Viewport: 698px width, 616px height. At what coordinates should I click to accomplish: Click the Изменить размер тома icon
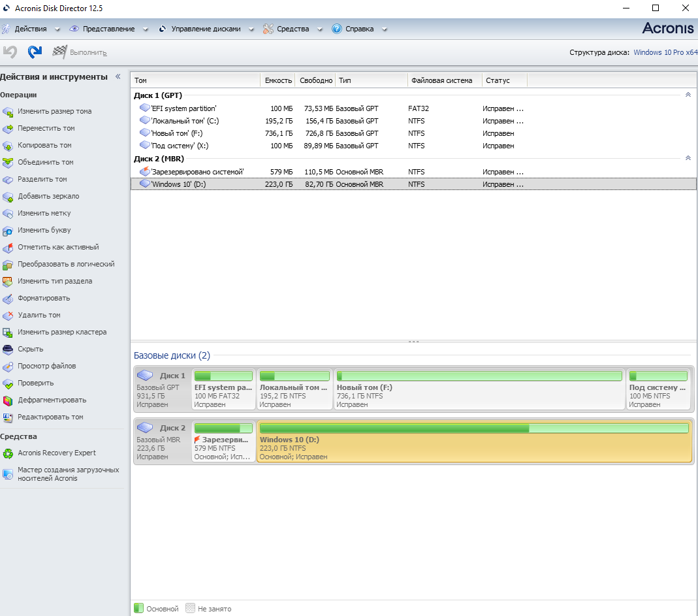coord(8,112)
